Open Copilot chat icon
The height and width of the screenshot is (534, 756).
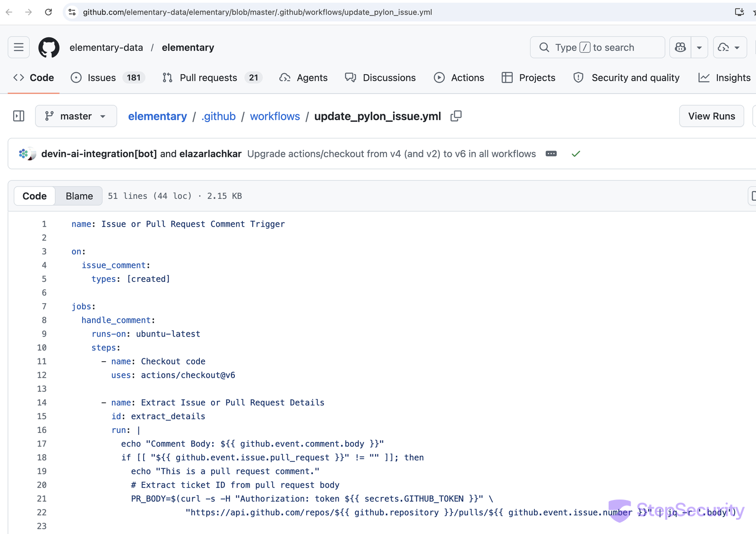(680, 47)
